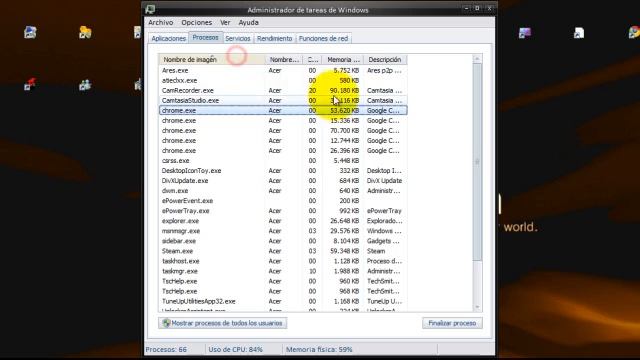The height and width of the screenshot is (360, 640).
Task: Click the Task Manager title bar icon
Action: [x=150, y=9]
